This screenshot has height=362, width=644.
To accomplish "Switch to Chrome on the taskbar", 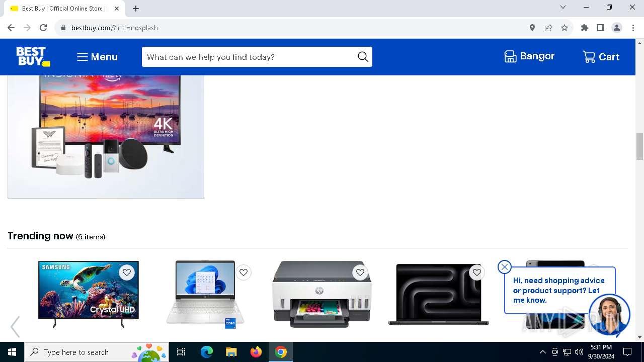I will click(281, 352).
